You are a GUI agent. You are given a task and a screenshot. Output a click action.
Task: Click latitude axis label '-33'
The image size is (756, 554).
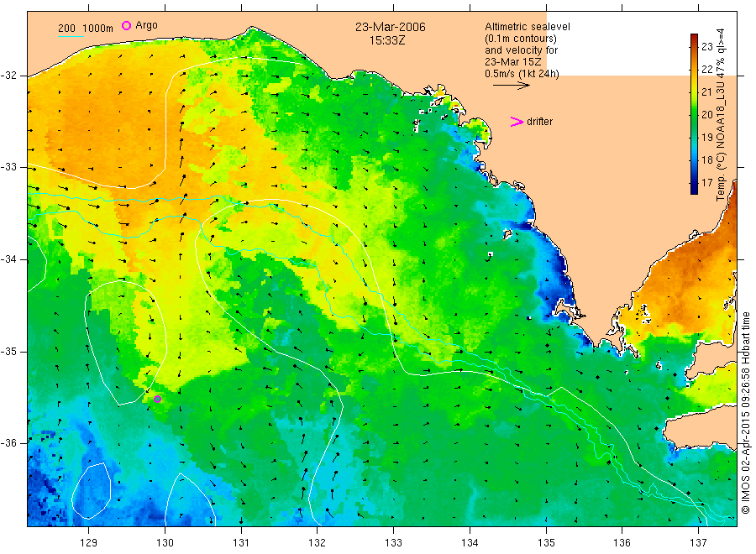pyautogui.click(x=8, y=167)
